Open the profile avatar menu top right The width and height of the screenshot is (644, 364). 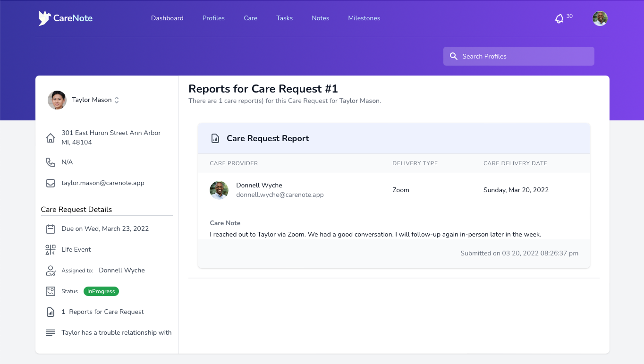pyautogui.click(x=600, y=18)
